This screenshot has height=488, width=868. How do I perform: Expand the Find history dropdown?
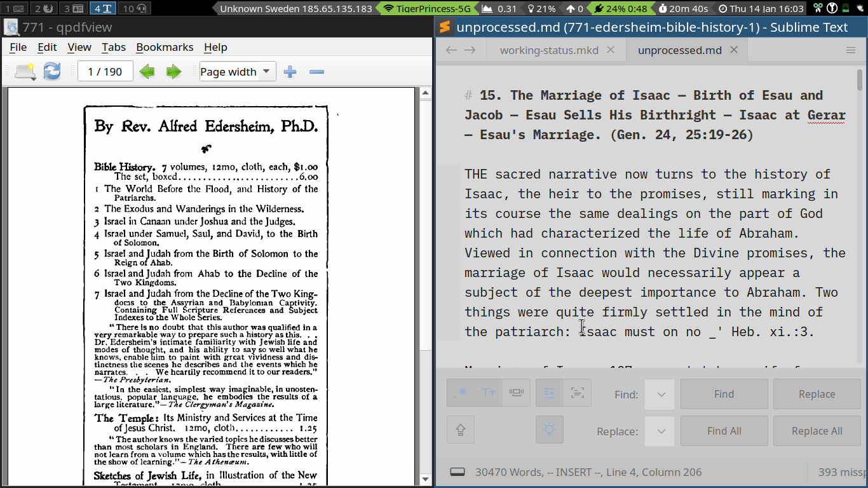point(660,394)
